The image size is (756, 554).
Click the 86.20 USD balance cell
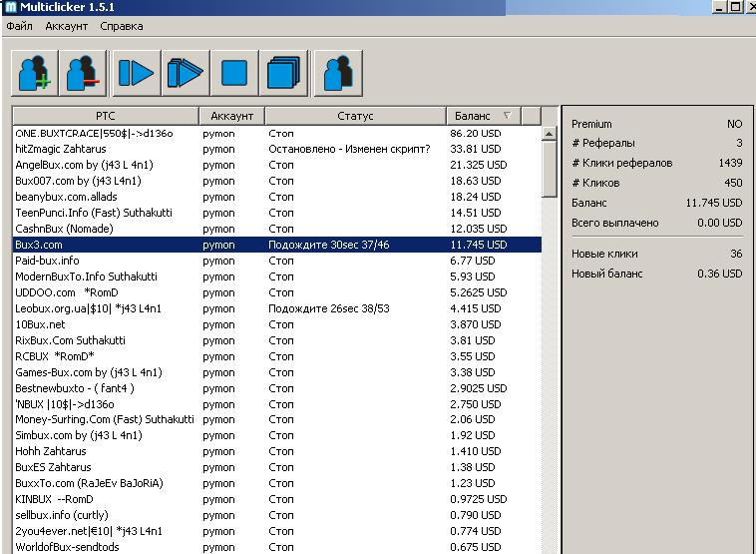(x=476, y=133)
